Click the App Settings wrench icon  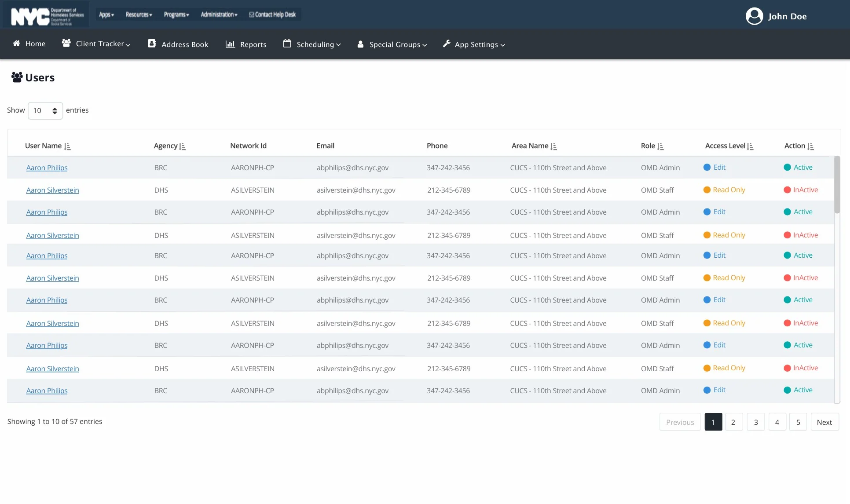point(447,44)
